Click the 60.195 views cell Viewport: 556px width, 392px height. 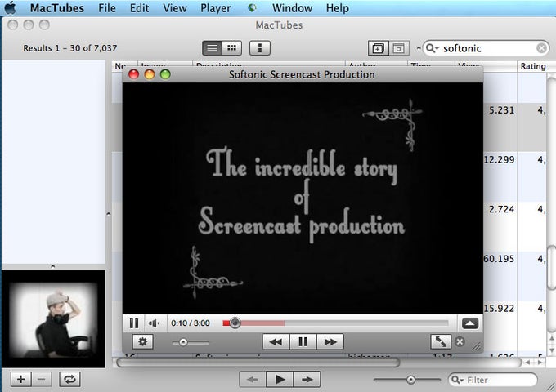click(499, 259)
